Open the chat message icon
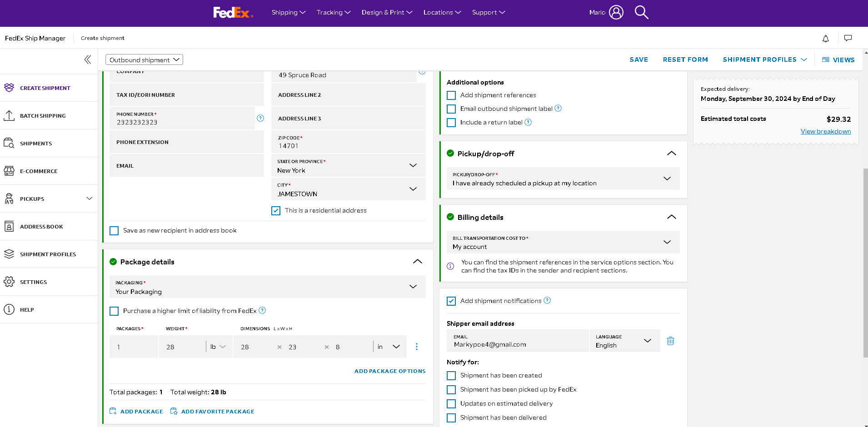 click(x=848, y=38)
